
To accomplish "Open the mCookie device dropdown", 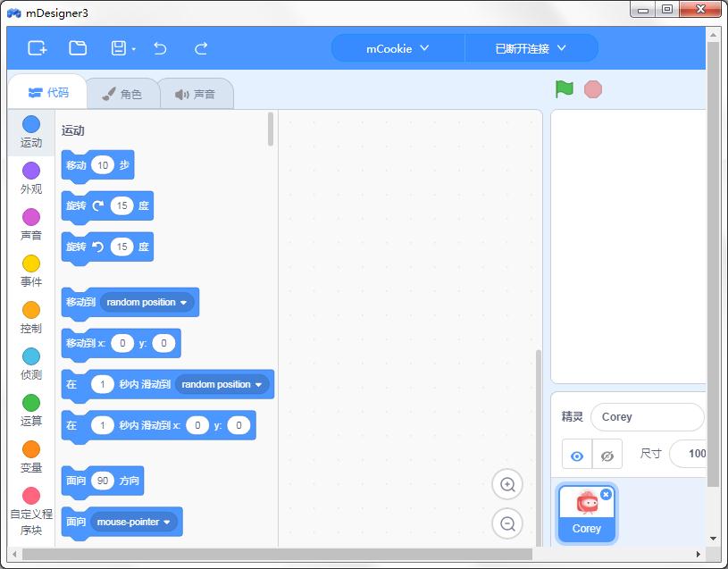I will [397, 48].
